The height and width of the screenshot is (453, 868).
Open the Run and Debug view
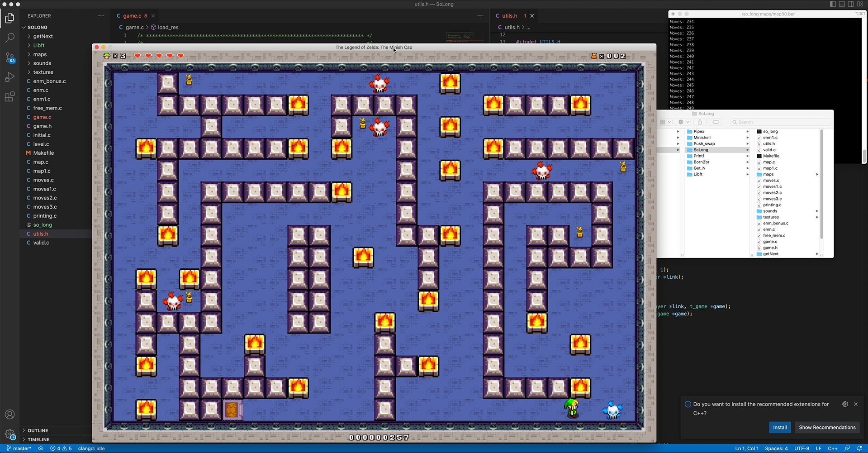9,77
